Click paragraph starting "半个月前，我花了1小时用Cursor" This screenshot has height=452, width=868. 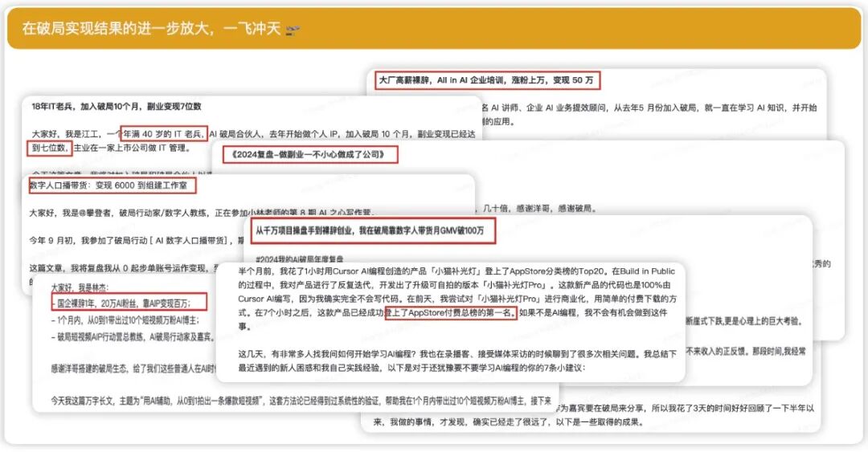(457, 299)
